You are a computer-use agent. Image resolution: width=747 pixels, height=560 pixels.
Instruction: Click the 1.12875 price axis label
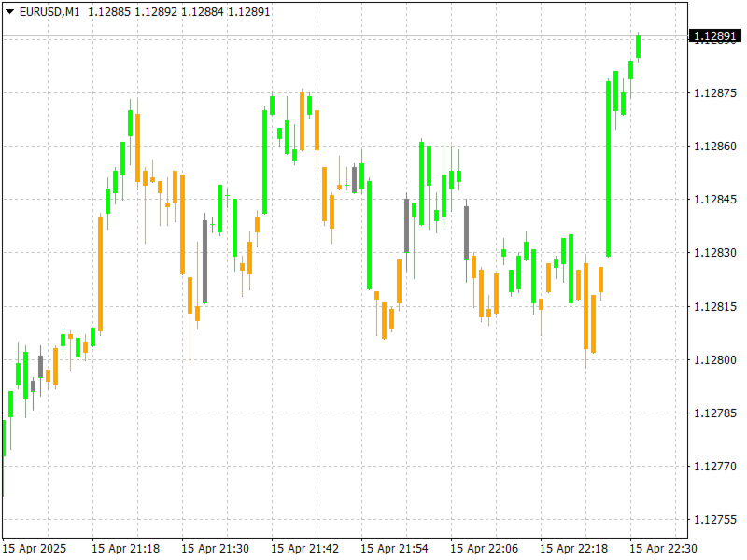click(x=714, y=92)
